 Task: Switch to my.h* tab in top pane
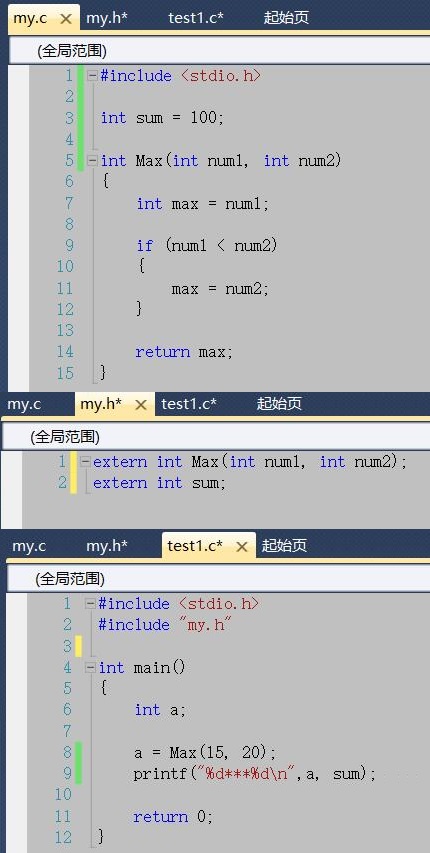pyautogui.click(x=107, y=17)
